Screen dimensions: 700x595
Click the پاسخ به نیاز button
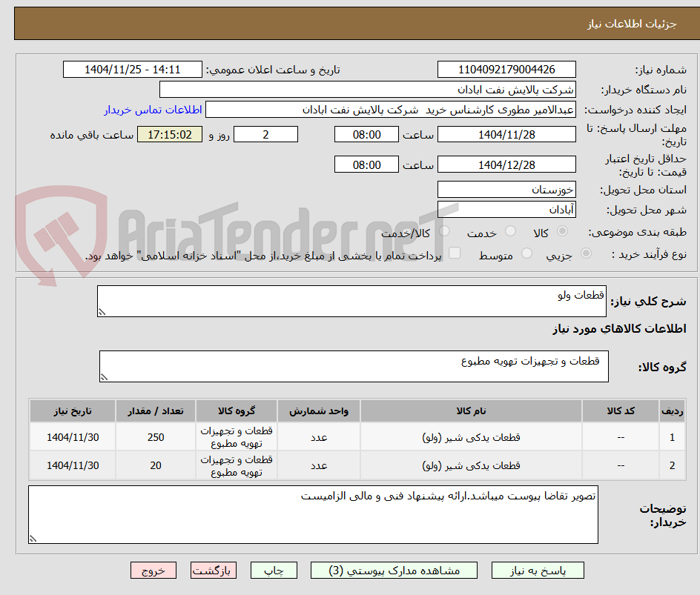pyautogui.click(x=538, y=571)
